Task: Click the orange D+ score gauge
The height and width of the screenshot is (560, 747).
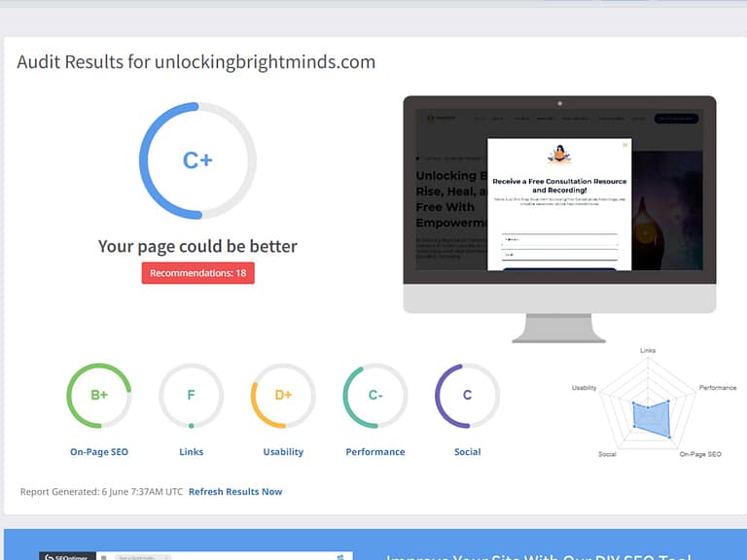Action: tap(283, 395)
